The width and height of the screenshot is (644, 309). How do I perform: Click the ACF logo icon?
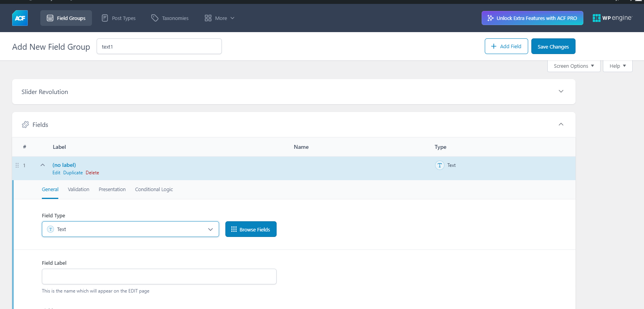(20, 18)
